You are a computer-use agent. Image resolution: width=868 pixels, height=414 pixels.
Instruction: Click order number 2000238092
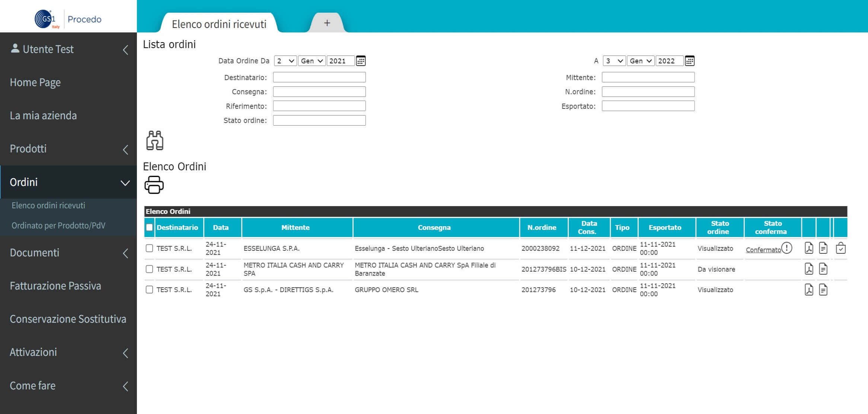[x=540, y=248]
